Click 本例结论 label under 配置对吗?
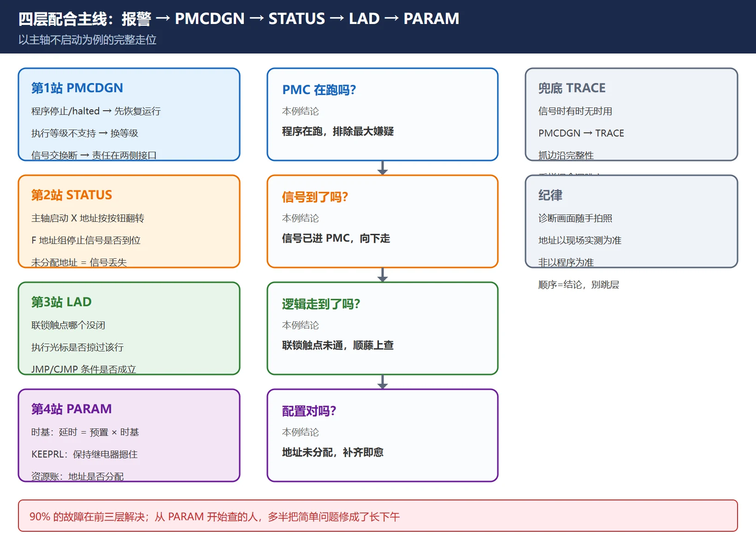Viewport: 756px width, 535px height. [301, 432]
